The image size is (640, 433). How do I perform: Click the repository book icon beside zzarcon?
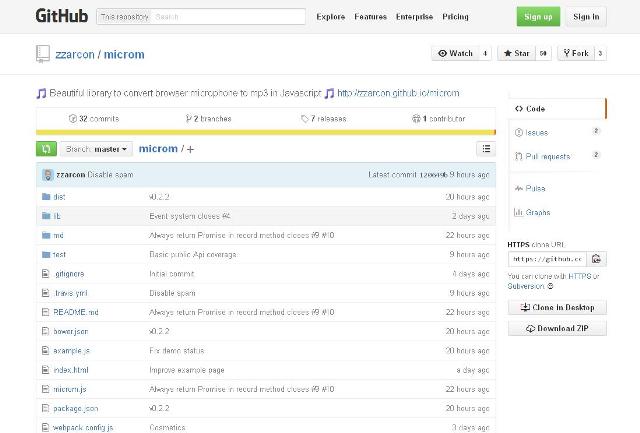[x=42, y=54]
